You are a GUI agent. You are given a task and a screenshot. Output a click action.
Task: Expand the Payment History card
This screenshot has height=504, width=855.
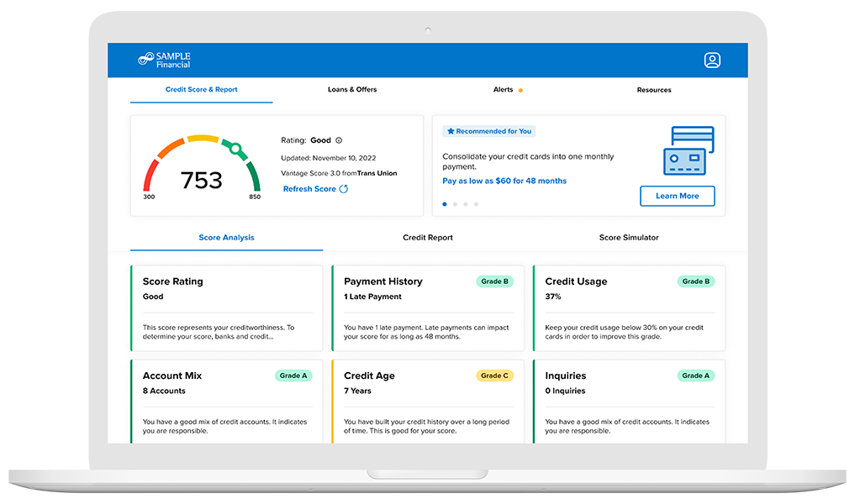pyautogui.click(x=428, y=308)
